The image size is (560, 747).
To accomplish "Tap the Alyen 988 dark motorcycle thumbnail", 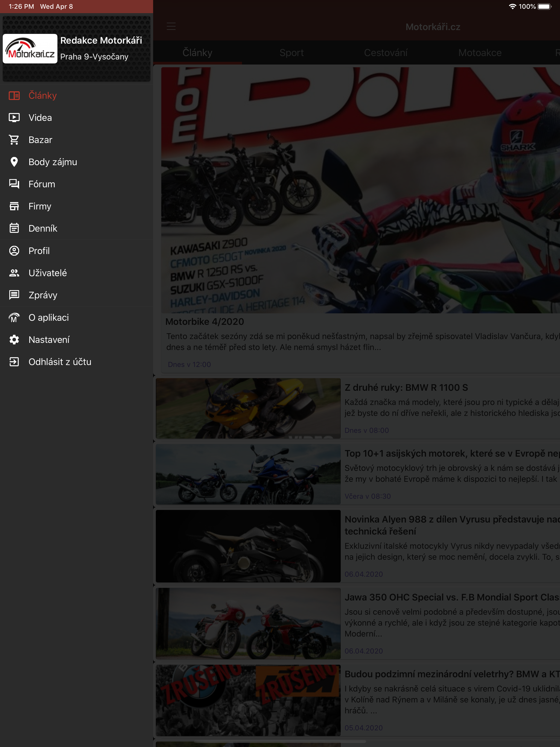I will [x=248, y=546].
